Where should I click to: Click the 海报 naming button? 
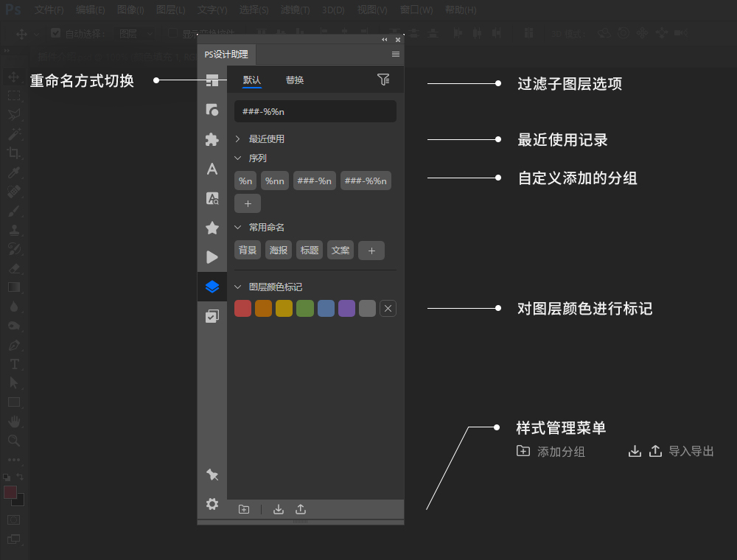tap(279, 251)
